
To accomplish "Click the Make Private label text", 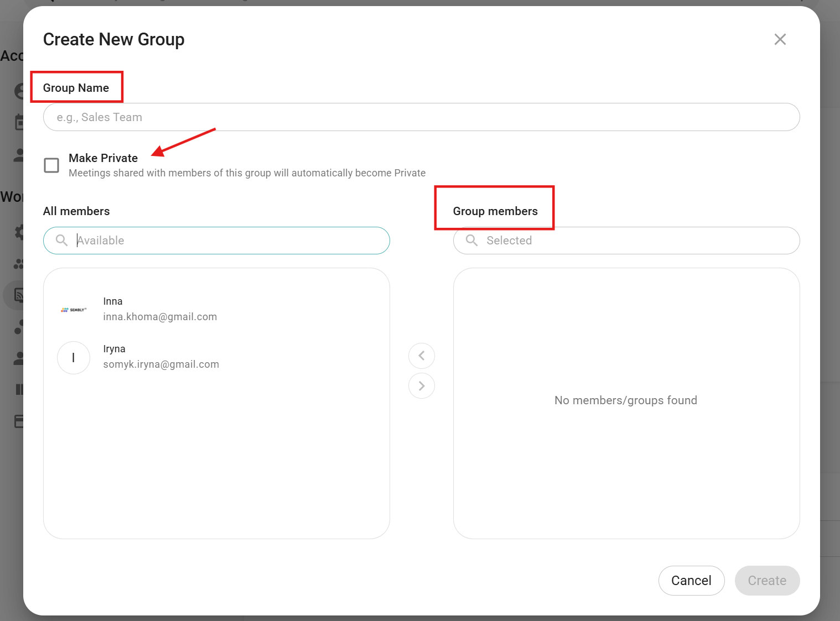I will (103, 158).
